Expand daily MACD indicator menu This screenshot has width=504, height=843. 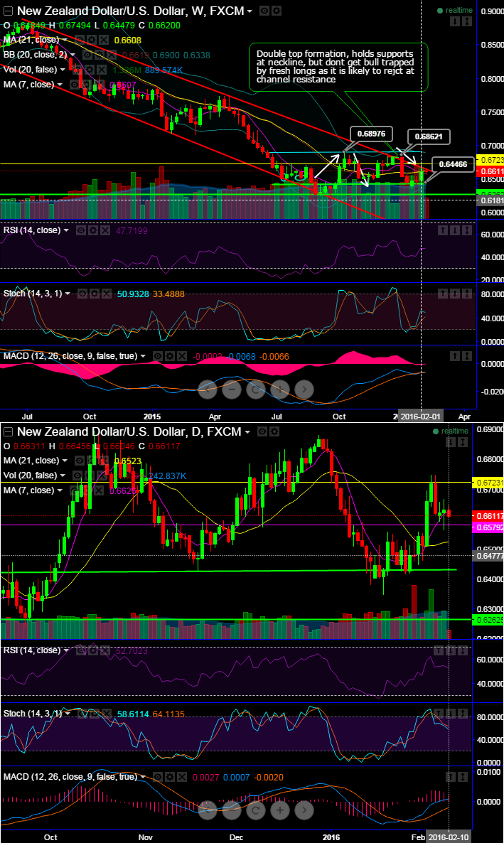click(143, 777)
